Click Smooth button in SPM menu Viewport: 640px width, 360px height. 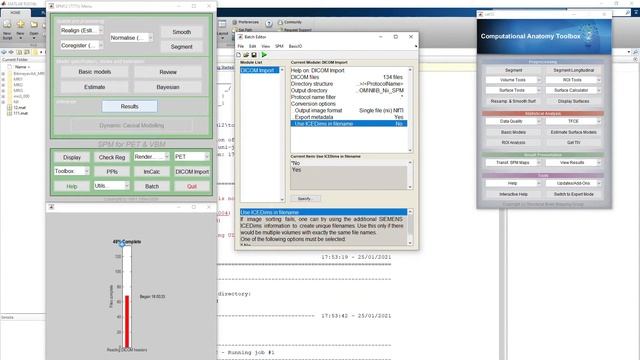tap(182, 32)
